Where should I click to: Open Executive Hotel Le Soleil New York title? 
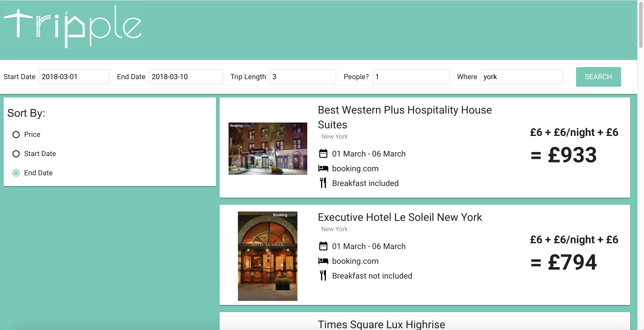[x=400, y=217]
